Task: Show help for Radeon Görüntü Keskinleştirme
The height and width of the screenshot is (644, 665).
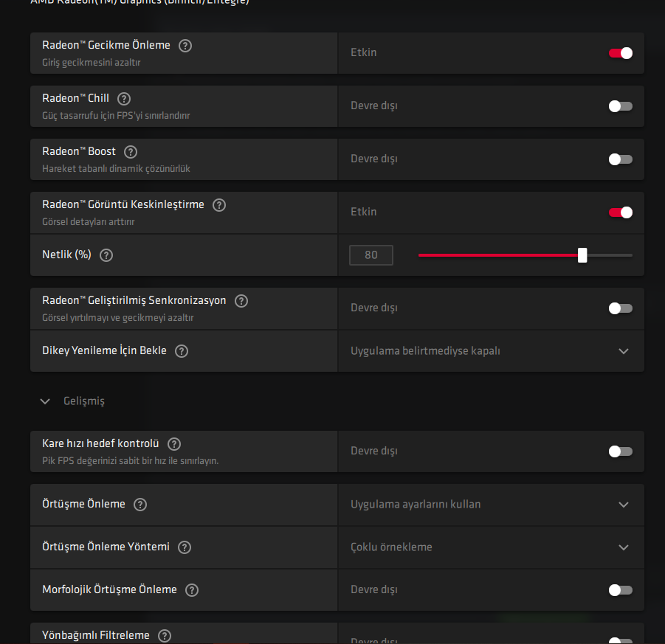Action: tap(219, 205)
